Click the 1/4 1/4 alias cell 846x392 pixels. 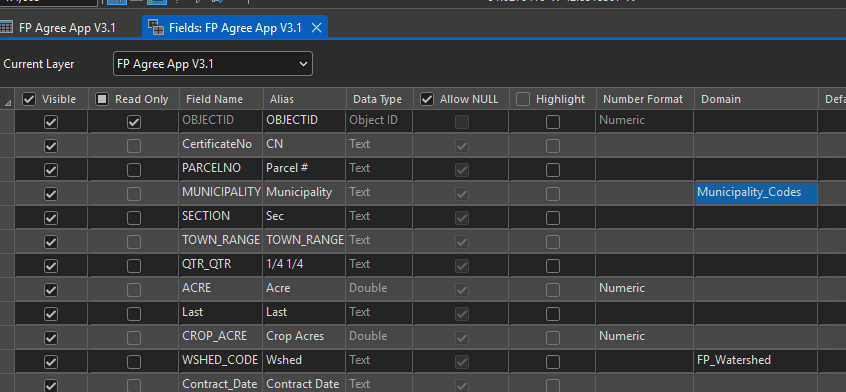(304, 265)
